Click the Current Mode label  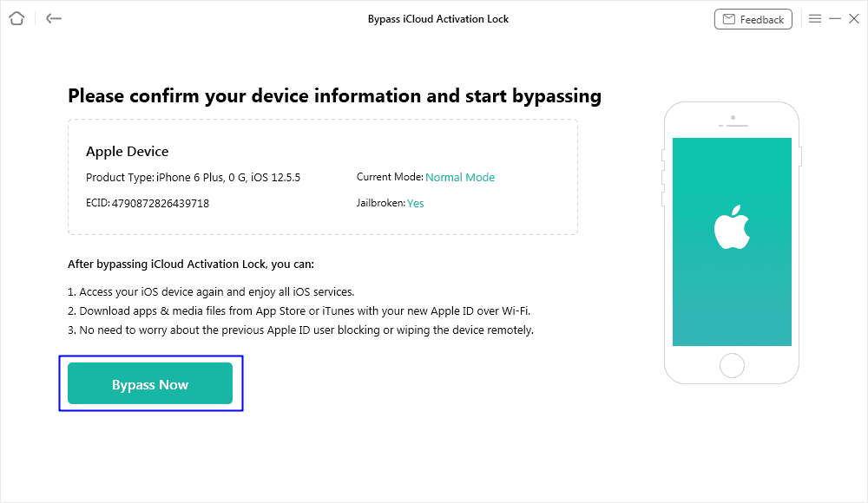390,177
